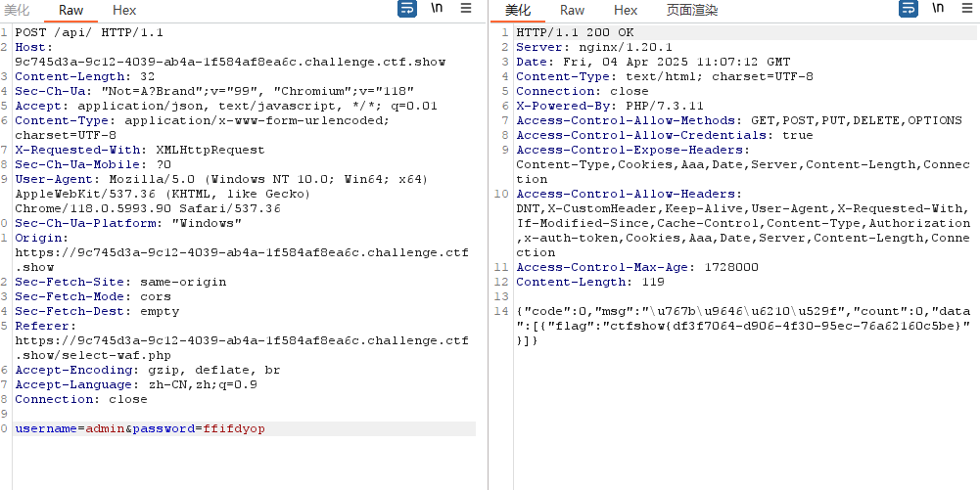Click the Sec-Fetch-Mode: cors line
Screen dimensions: 980x490
click(93, 296)
